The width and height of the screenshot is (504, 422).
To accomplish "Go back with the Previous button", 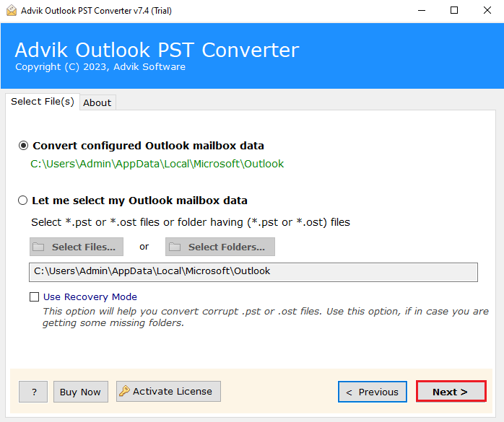I will (373, 392).
